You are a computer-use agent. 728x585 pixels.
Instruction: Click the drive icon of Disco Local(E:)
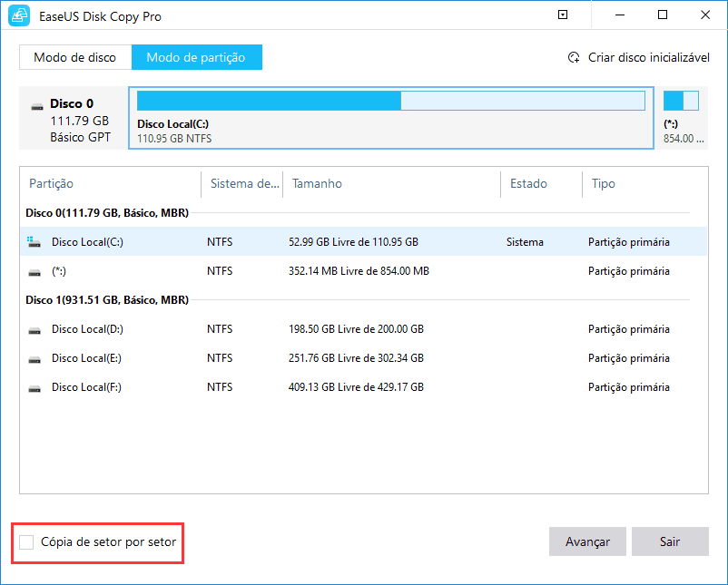point(34,359)
